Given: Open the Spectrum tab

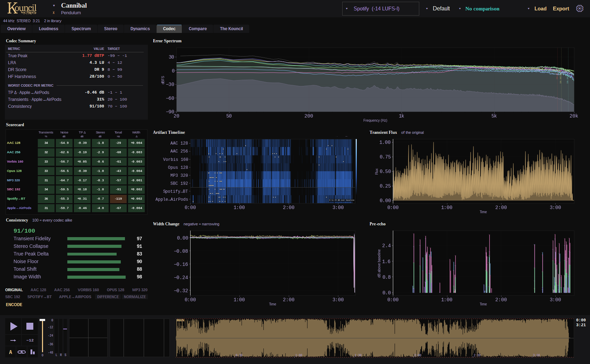Looking at the screenshot, I should [81, 29].
